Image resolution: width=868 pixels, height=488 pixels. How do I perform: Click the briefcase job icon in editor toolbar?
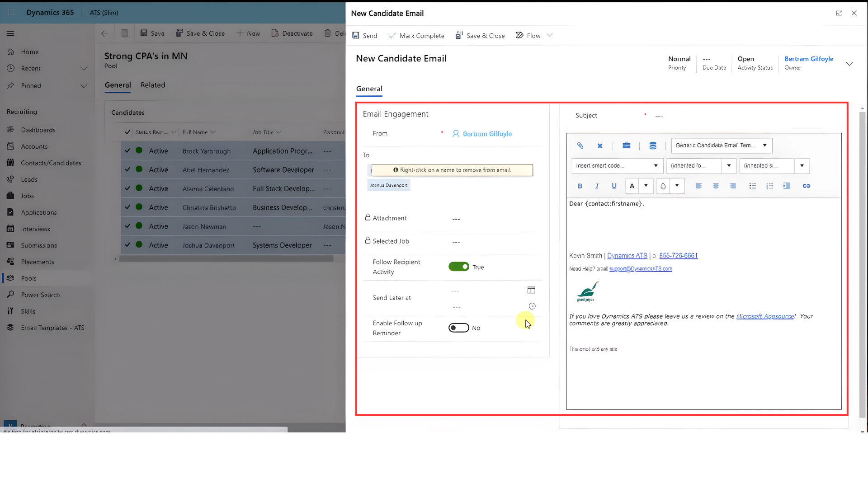626,145
